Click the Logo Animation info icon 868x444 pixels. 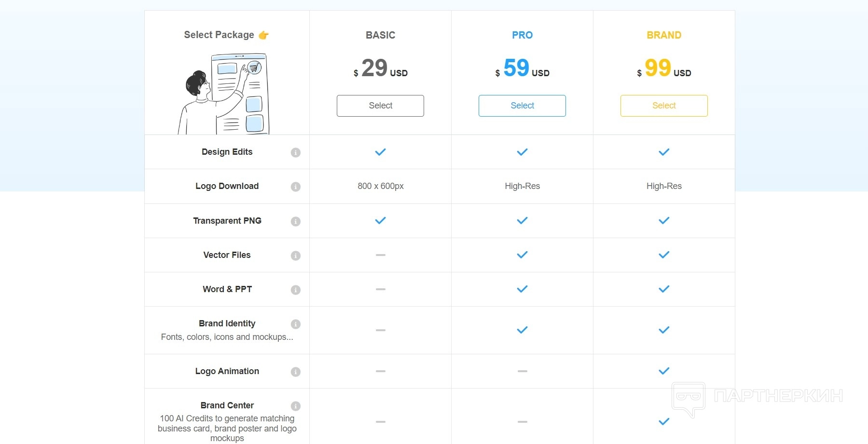coord(296,372)
